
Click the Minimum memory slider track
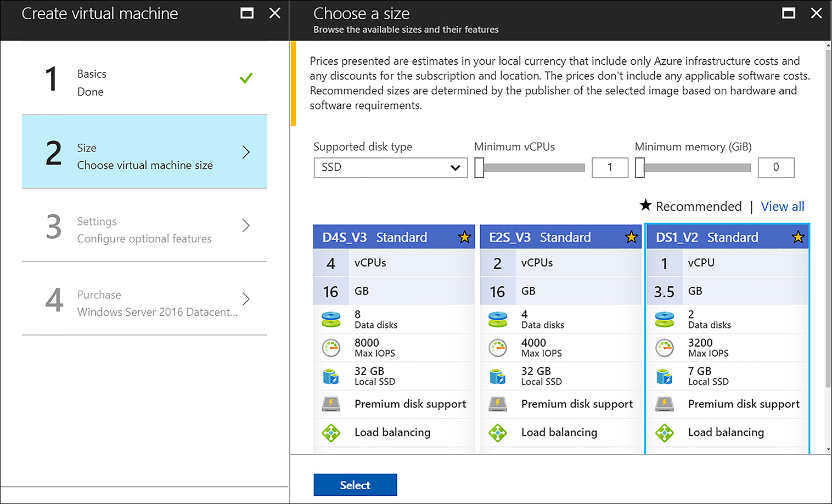697,168
